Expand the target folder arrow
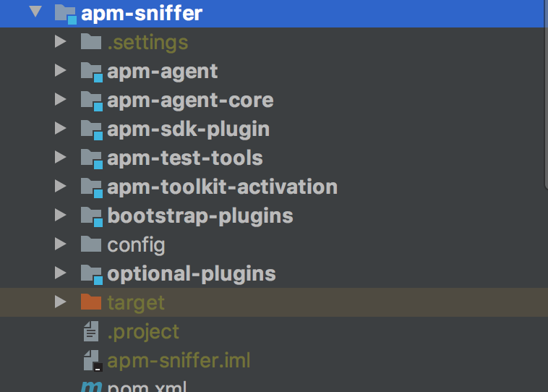Image resolution: width=548 pixels, height=392 pixels. tap(61, 302)
